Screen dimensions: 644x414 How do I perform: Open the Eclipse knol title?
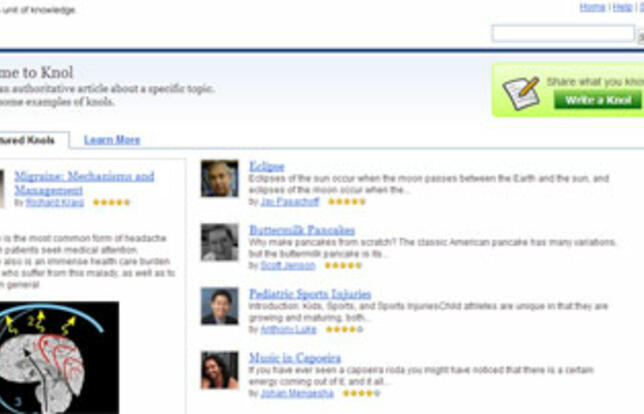(267, 166)
